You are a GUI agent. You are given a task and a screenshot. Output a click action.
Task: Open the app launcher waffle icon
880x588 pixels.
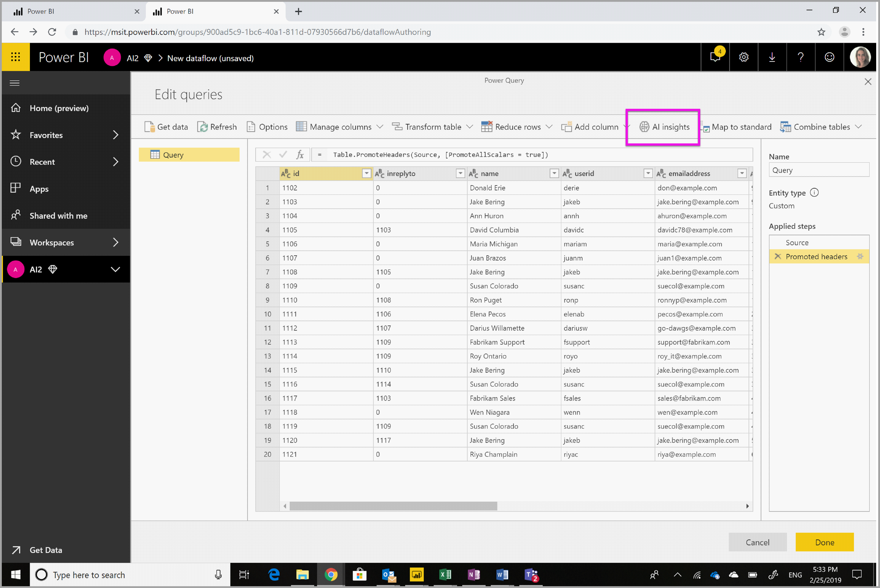(x=15, y=57)
